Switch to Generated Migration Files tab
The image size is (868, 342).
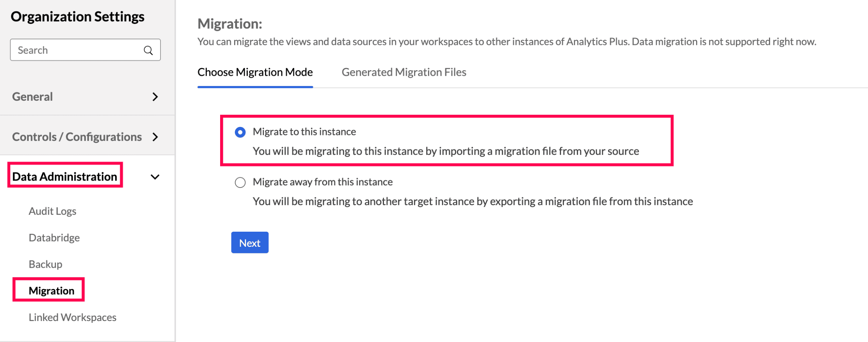(x=404, y=72)
